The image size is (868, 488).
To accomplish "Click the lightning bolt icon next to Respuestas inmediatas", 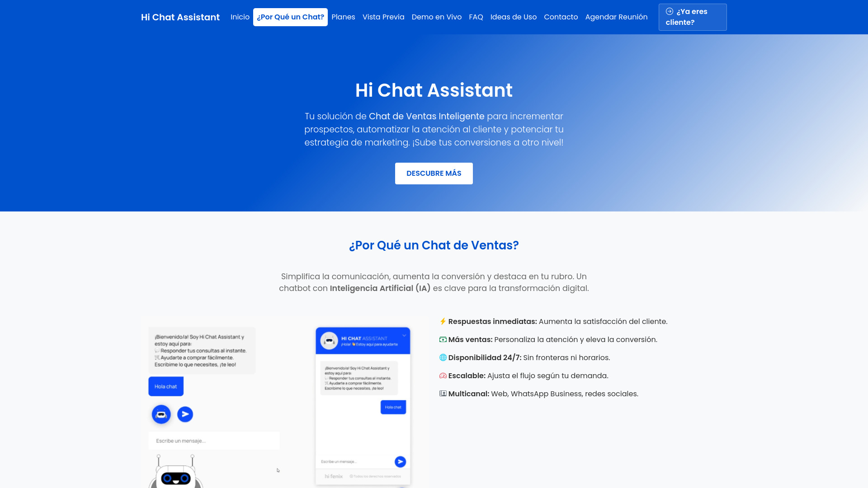I will point(442,321).
